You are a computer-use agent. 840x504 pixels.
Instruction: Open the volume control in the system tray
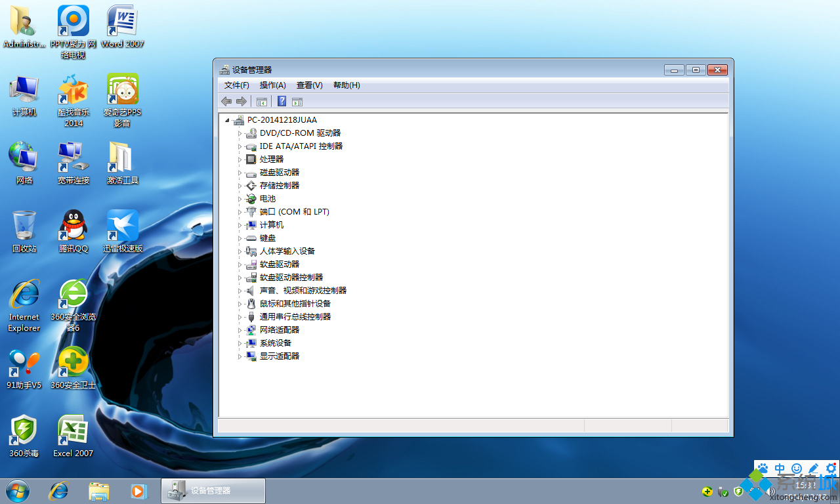pyautogui.click(x=769, y=492)
